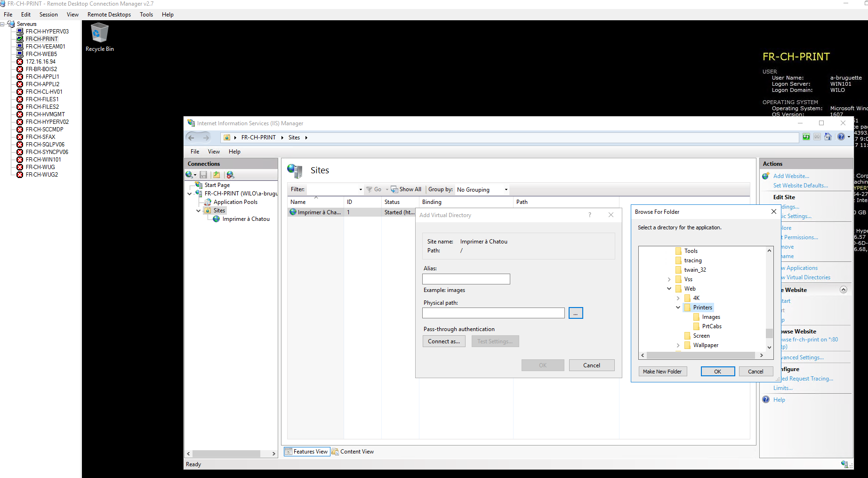The height and width of the screenshot is (478, 868).
Task: Switch to the Content View tab
Action: tap(353, 452)
